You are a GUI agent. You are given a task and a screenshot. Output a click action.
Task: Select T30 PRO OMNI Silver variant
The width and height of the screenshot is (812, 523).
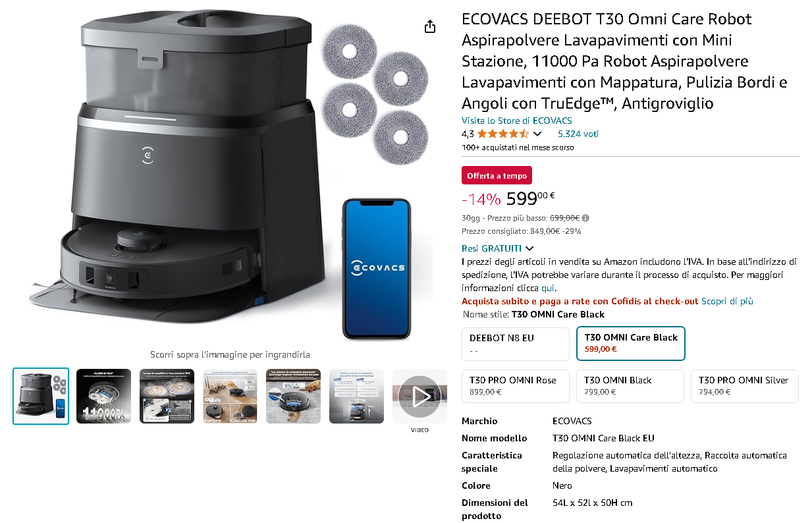pos(744,386)
